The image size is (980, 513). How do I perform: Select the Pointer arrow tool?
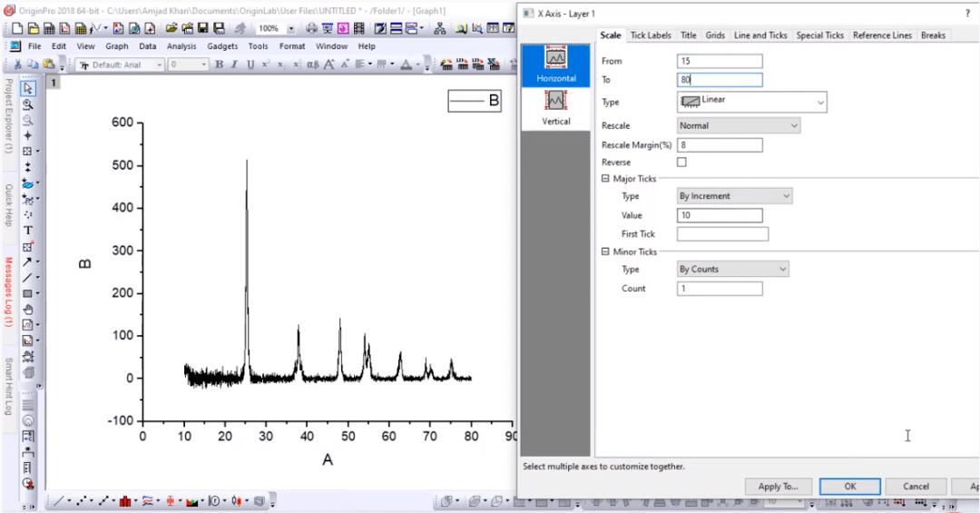tap(28, 89)
